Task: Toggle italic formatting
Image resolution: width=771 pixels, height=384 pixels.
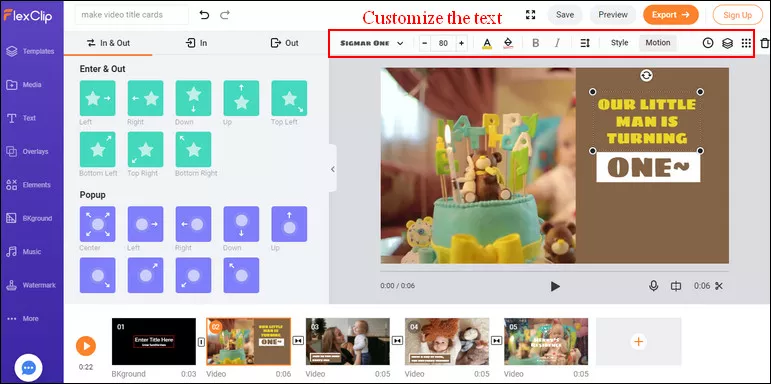Action: pos(557,43)
